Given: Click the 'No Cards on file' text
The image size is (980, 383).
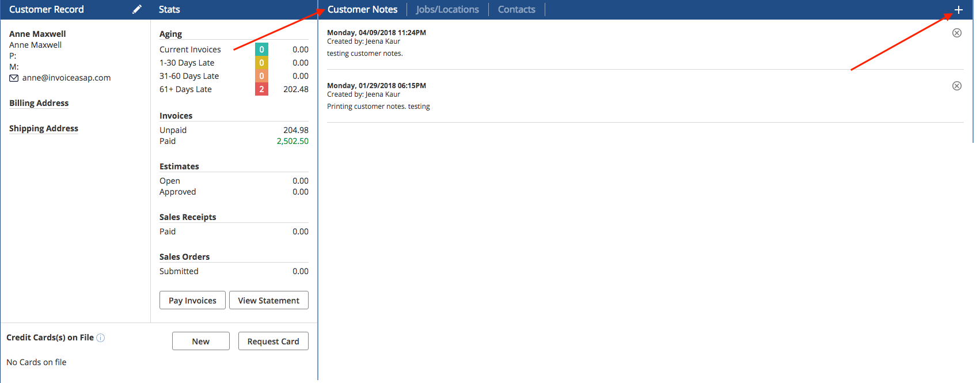Looking at the screenshot, I should (x=36, y=362).
